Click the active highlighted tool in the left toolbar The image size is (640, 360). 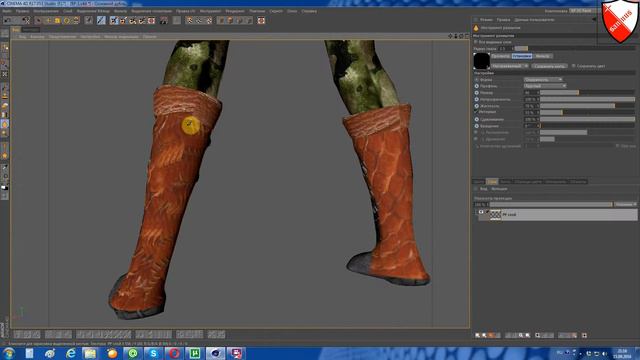coord(5,124)
